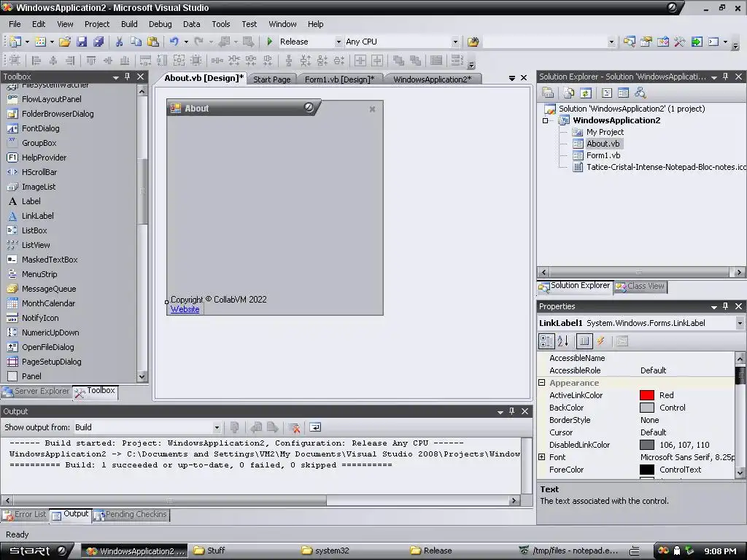The height and width of the screenshot is (560, 747).
Task: Click the black ForeColor swatch
Action: 646,470
